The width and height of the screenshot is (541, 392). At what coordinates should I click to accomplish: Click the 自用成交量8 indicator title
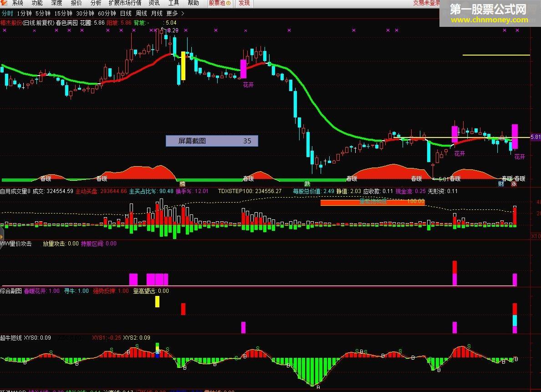click(15, 191)
